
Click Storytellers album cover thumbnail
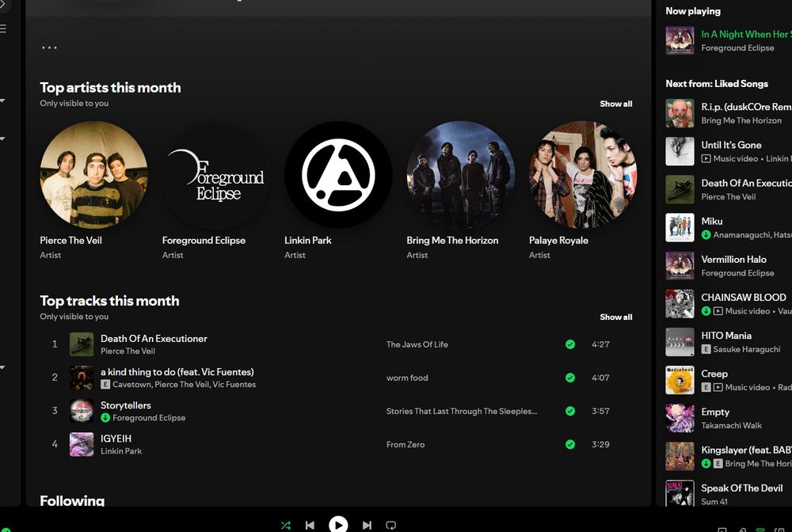(x=82, y=411)
